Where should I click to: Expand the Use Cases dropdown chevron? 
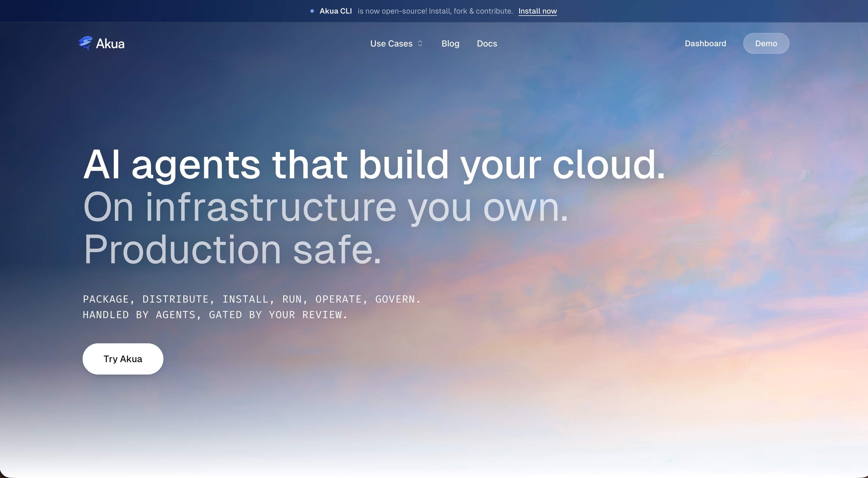pyautogui.click(x=420, y=44)
